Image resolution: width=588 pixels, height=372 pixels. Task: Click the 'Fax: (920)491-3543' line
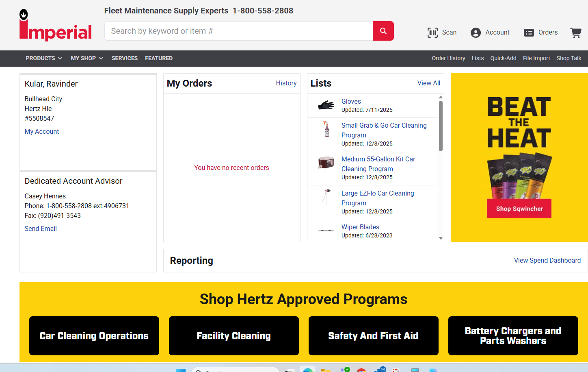53,215
